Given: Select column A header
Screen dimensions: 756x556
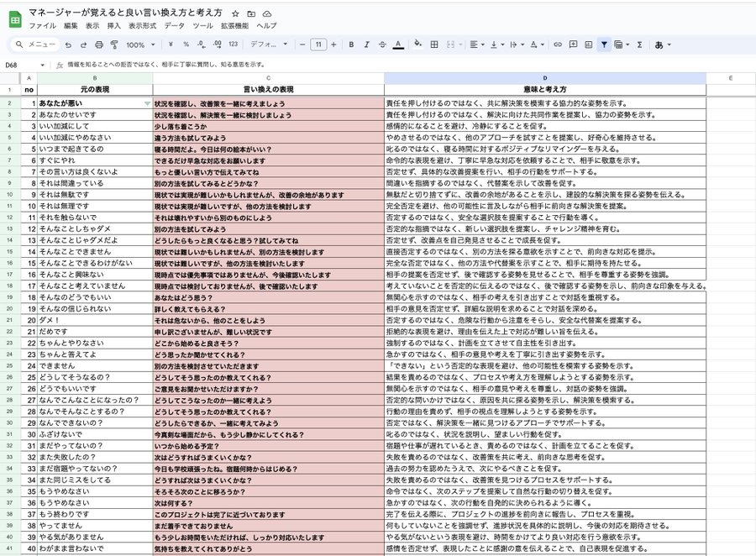Looking at the screenshot, I should [x=29, y=78].
